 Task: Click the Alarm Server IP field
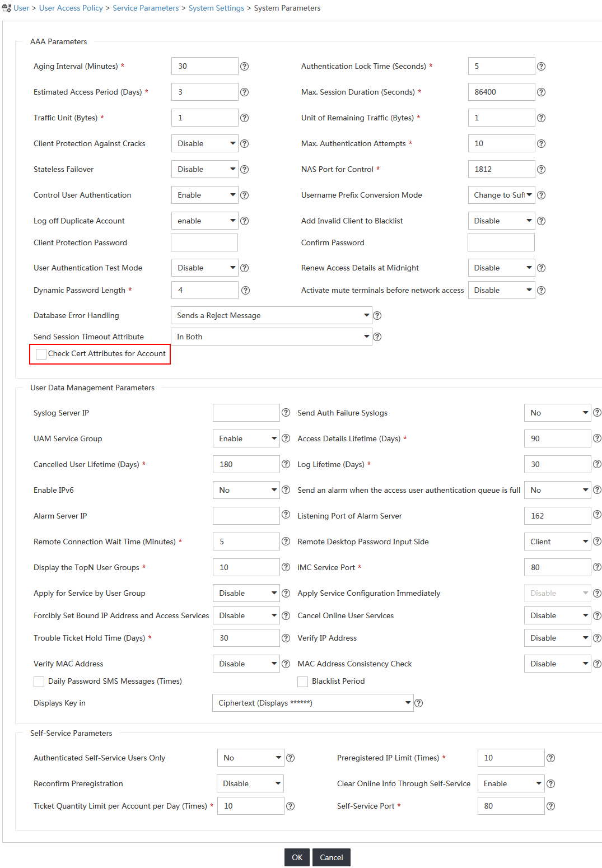tap(246, 516)
